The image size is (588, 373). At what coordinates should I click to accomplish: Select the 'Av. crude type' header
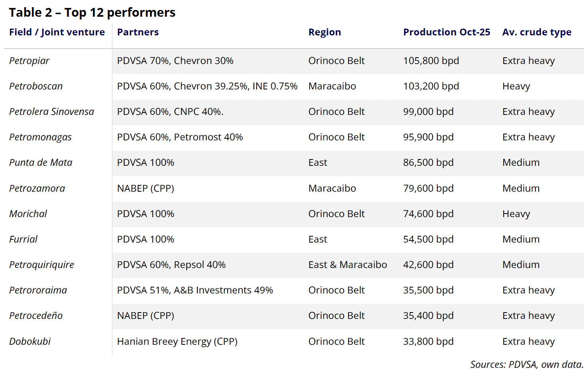tap(536, 32)
